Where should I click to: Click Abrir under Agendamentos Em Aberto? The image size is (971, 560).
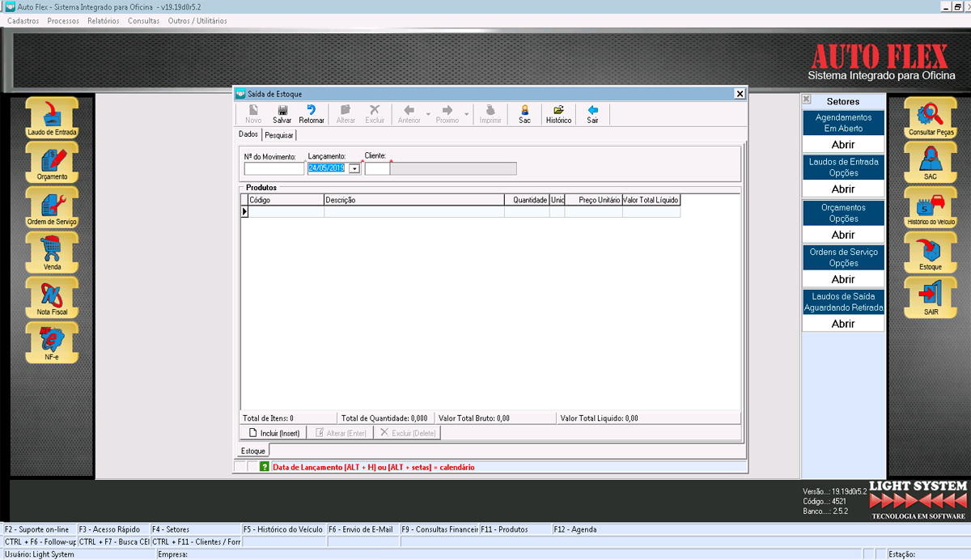pyautogui.click(x=843, y=145)
